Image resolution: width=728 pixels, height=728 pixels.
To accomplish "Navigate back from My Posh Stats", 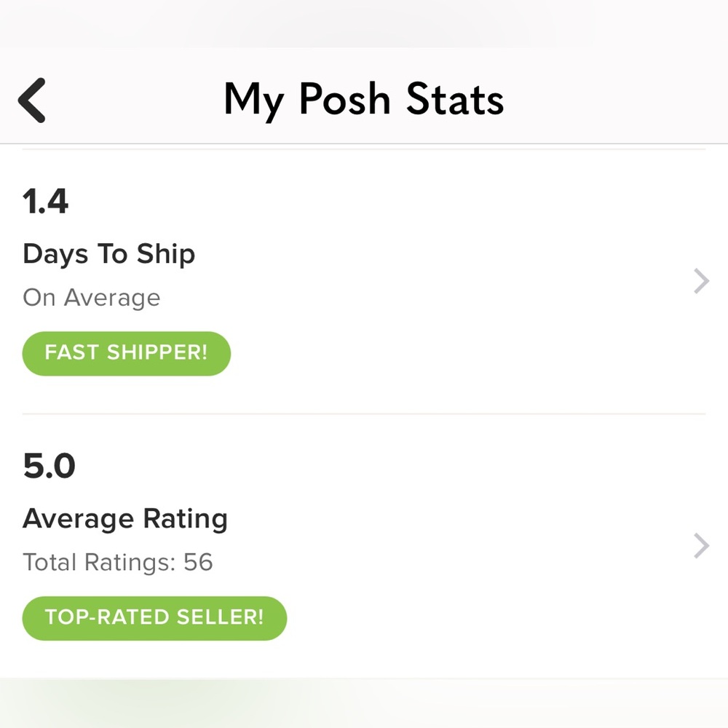I will point(31,100).
